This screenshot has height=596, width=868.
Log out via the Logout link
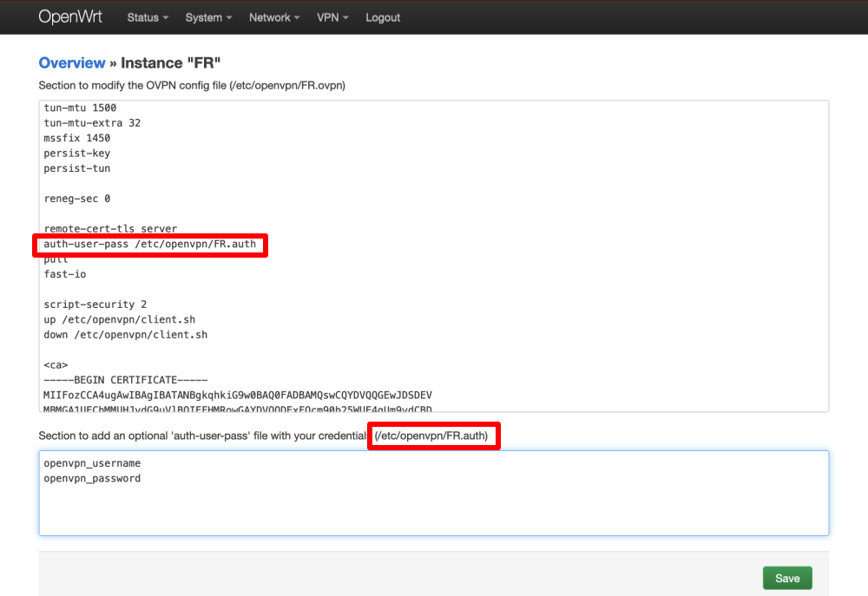coord(383,17)
